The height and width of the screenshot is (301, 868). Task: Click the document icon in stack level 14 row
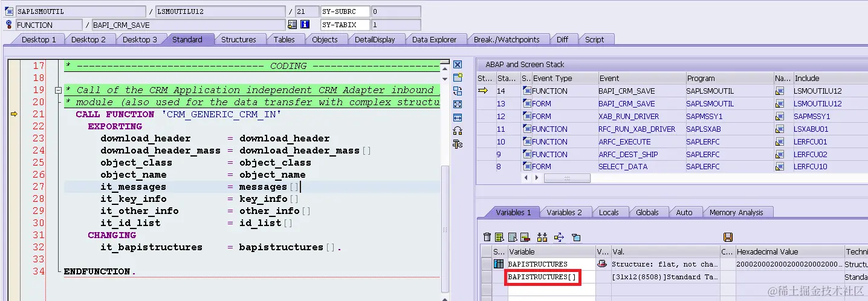coord(527,91)
